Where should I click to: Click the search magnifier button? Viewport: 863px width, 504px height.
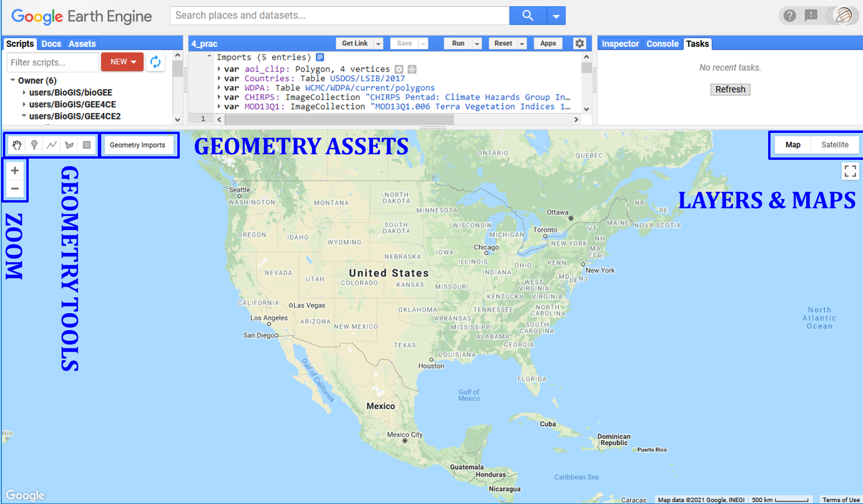[528, 16]
